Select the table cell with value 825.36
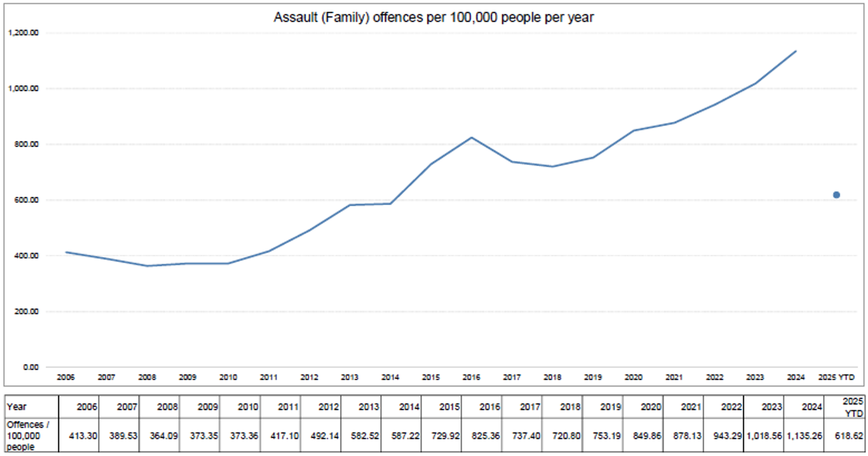 coord(482,436)
